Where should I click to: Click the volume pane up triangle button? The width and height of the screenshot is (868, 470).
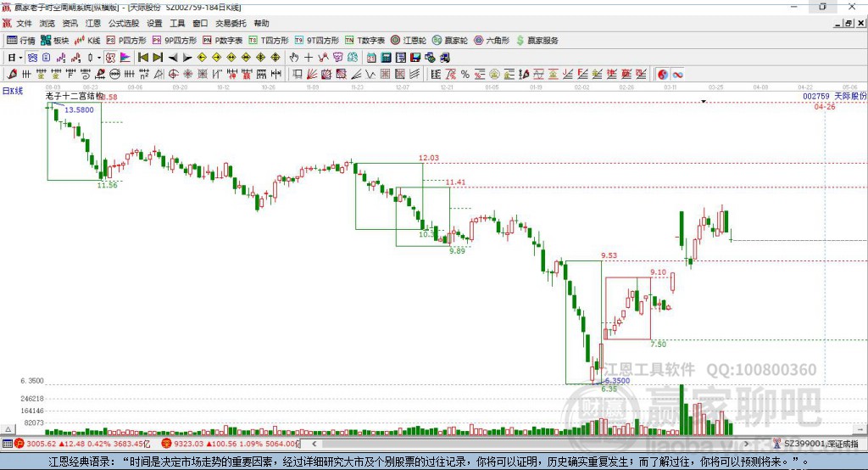[8, 429]
